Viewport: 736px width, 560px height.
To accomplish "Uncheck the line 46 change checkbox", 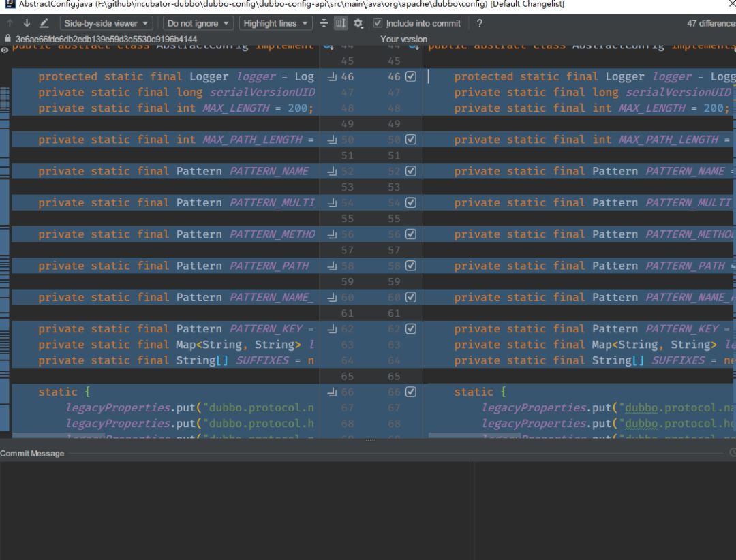I will pyautogui.click(x=411, y=76).
